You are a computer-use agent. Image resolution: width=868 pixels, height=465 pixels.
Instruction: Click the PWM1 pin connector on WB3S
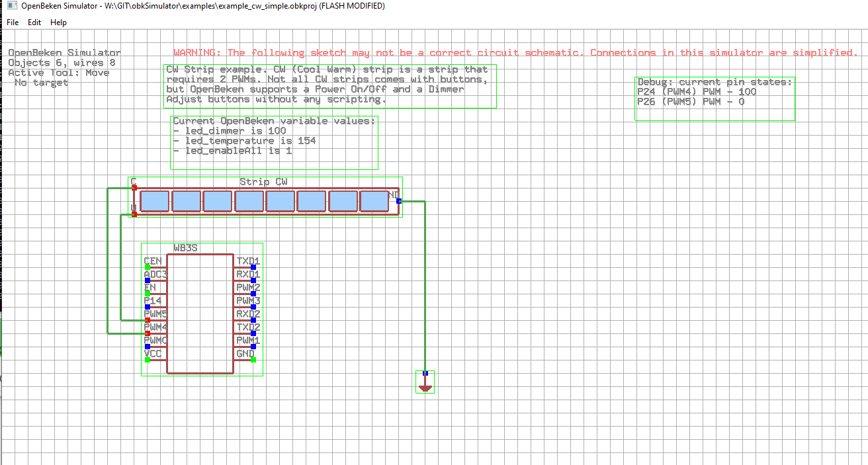253,346
